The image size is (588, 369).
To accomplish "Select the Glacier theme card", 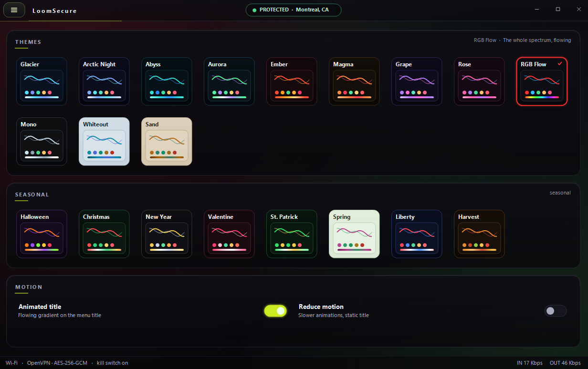I will pos(41,82).
